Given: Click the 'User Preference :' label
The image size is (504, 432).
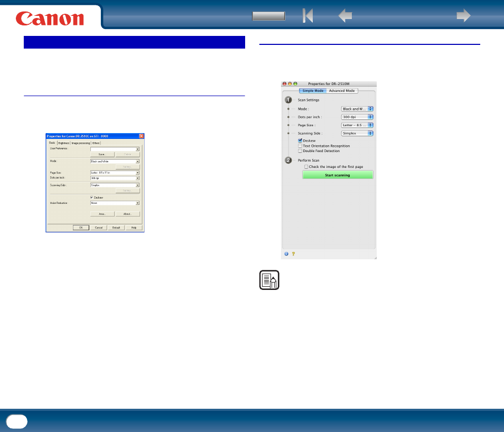Looking at the screenshot, I should 59,148.
